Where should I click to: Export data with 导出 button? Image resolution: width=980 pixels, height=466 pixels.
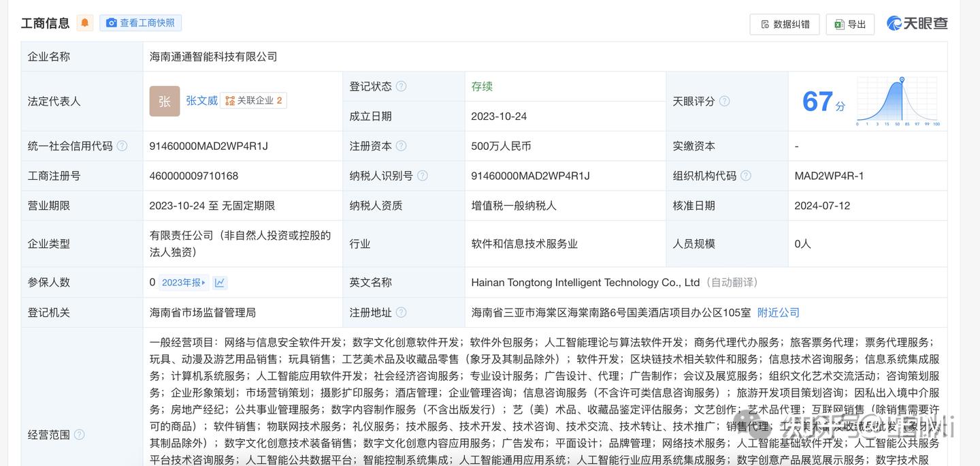click(850, 25)
